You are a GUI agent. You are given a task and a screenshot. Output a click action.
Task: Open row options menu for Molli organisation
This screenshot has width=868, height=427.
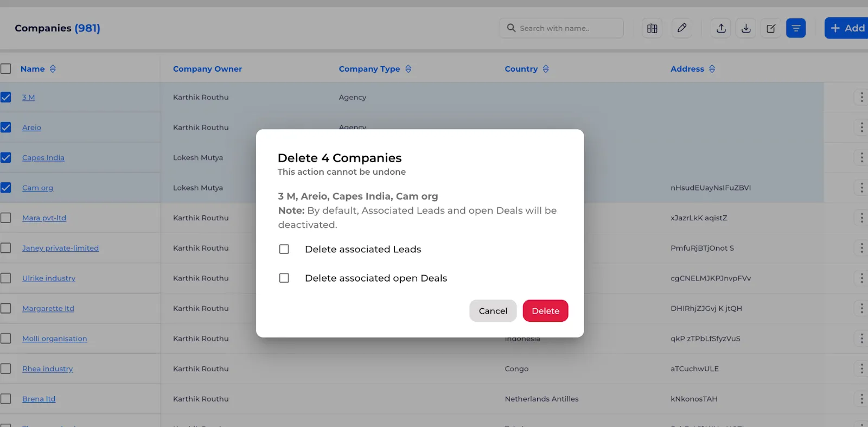[861, 339]
